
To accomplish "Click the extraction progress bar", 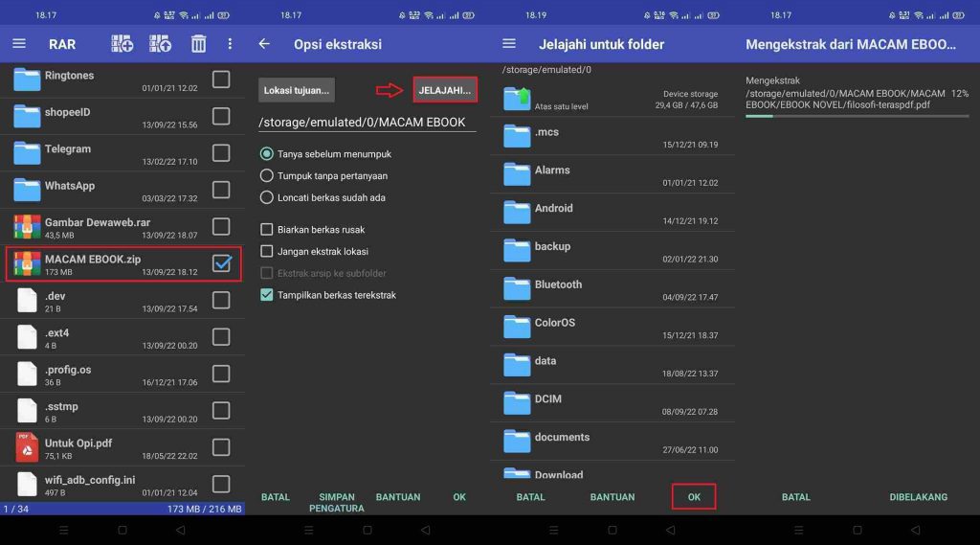I will point(857,116).
